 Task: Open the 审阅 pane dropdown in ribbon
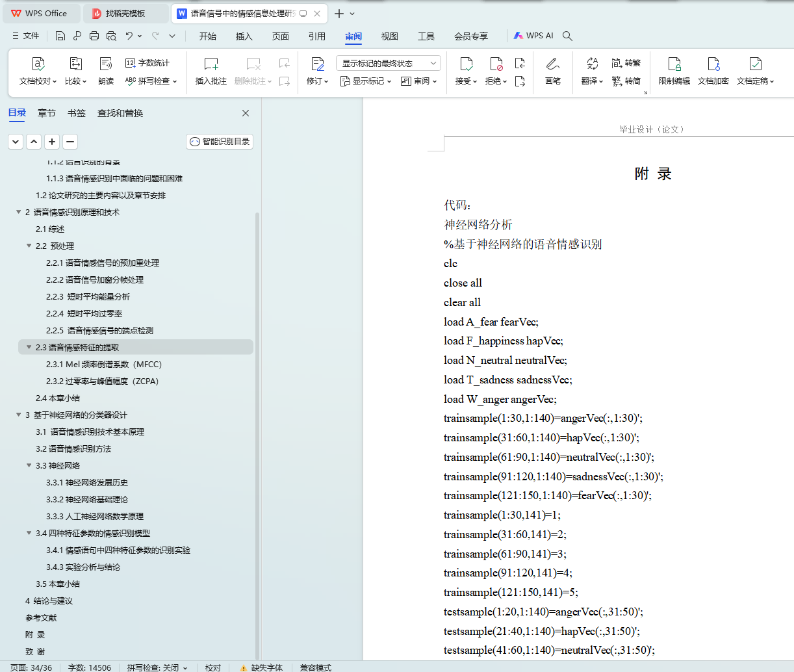tap(418, 81)
